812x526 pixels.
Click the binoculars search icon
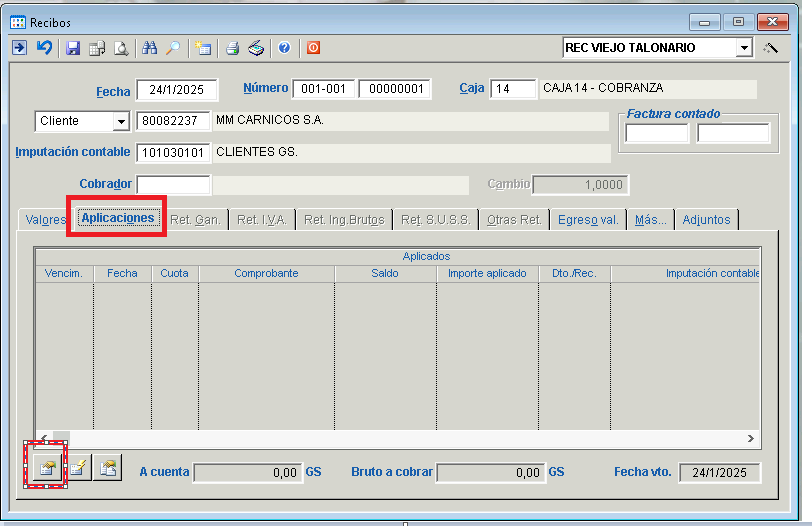pos(150,48)
